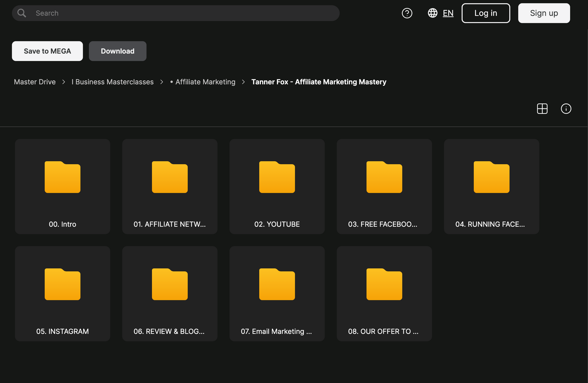Click the Save to MEGA button
The height and width of the screenshot is (383, 588).
(47, 51)
